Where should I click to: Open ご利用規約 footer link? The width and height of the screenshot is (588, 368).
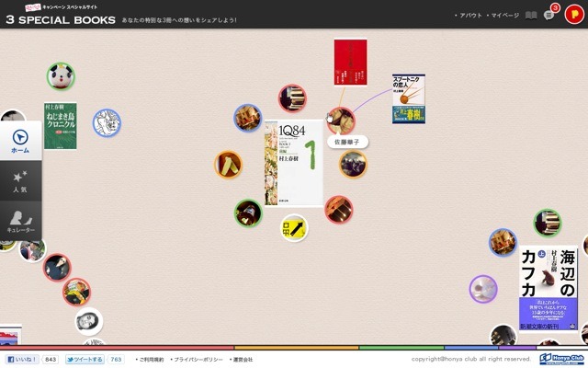(150, 360)
